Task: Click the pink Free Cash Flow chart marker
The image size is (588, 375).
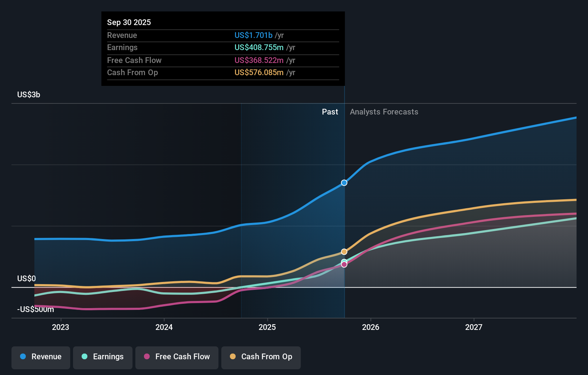Action: tap(344, 264)
